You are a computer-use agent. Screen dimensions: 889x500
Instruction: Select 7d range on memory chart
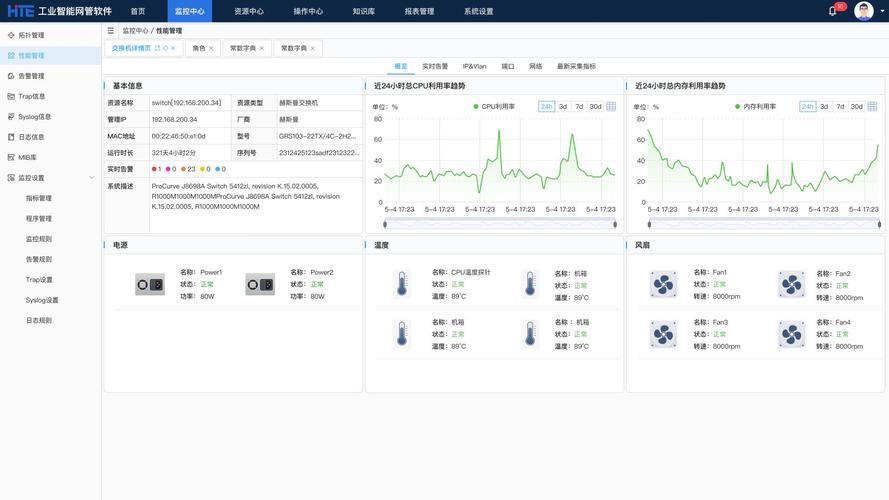point(841,107)
